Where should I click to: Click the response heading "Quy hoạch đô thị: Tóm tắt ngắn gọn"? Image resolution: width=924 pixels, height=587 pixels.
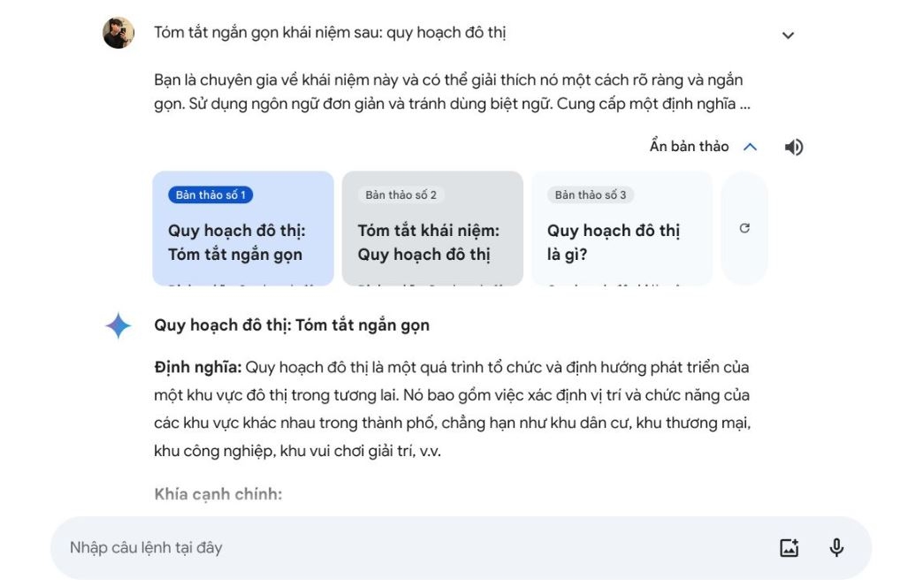(x=292, y=325)
